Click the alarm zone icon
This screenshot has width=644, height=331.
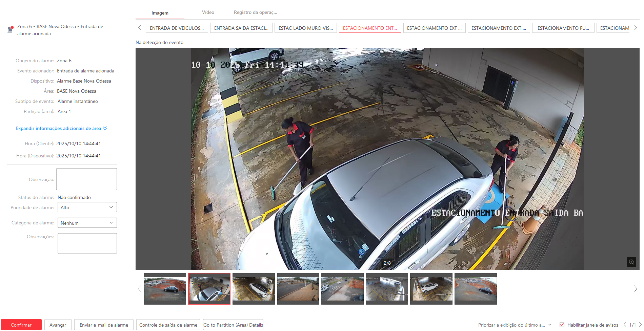click(x=11, y=29)
